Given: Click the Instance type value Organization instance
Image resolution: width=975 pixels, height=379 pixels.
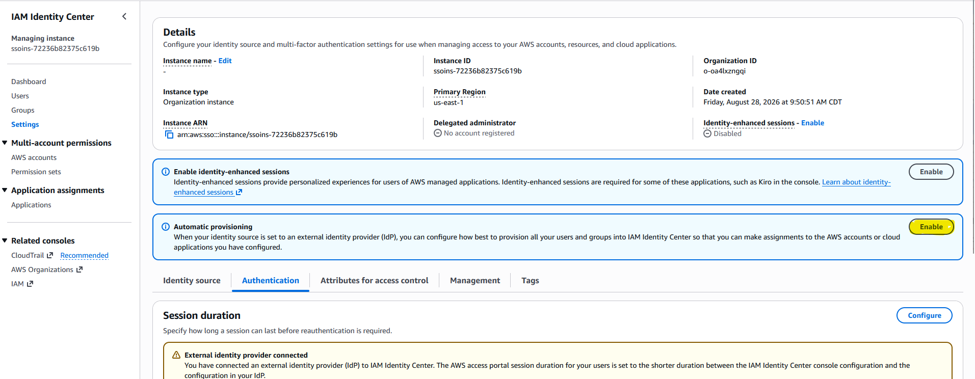Looking at the screenshot, I should [198, 103].
